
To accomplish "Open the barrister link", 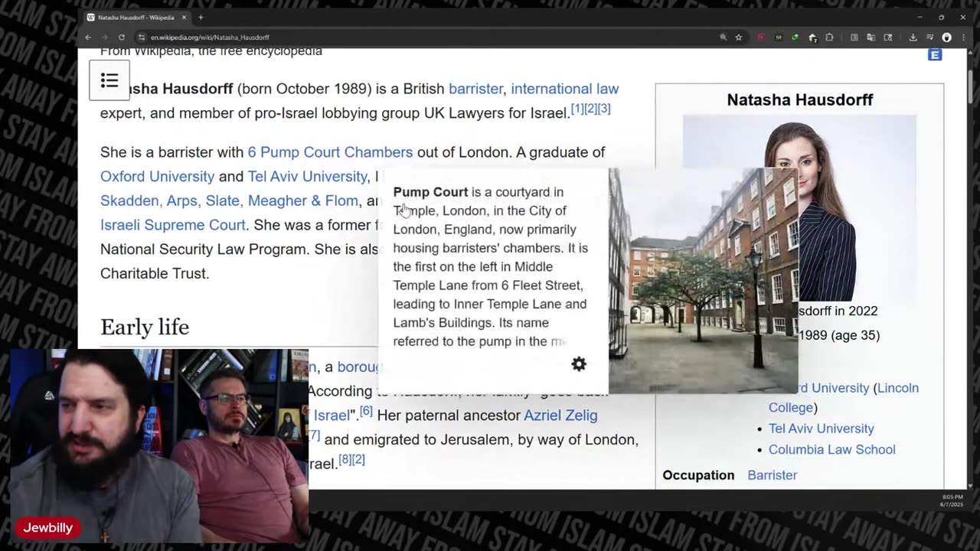I will point(476,89).
